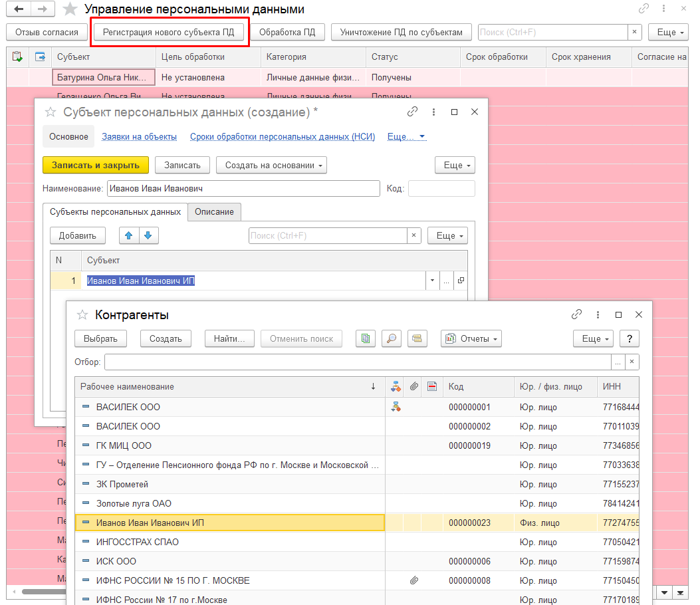This screenshot has height=605, width=700.
Task: Click the yellow card icon in Контрагенты toolbar
Action: 417,338
